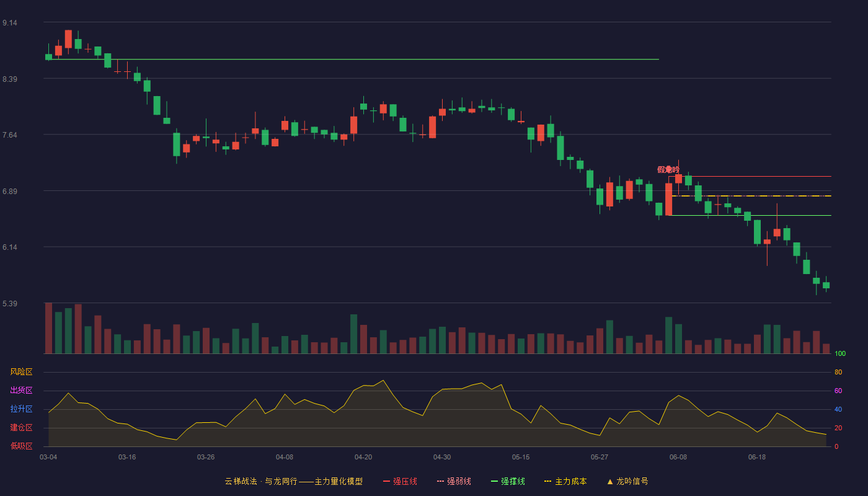868x496 pixels.
Task: Toggle the 强压线 legend label
Action: click(405, 481)
